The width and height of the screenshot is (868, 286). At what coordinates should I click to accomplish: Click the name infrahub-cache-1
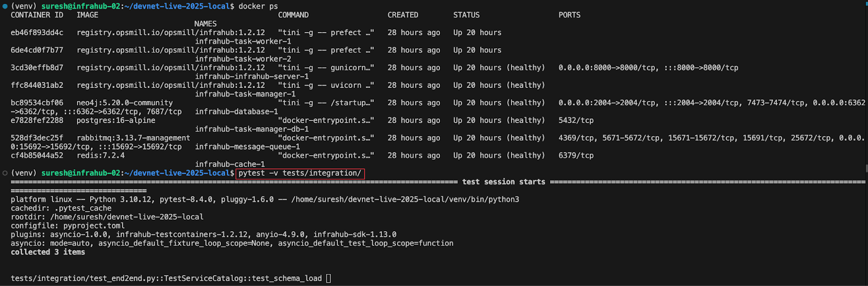tap(230, 164)
